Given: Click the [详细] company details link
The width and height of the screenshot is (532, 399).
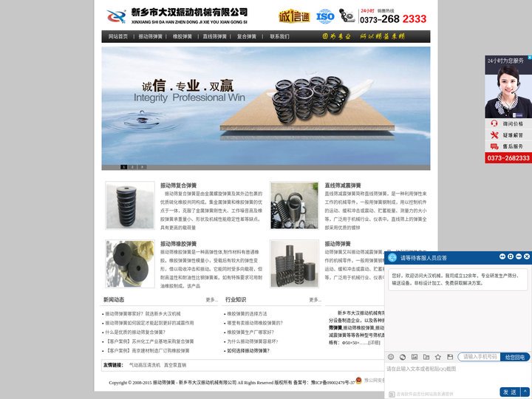Looking at the screenshot, I should [x=375, y=343].
